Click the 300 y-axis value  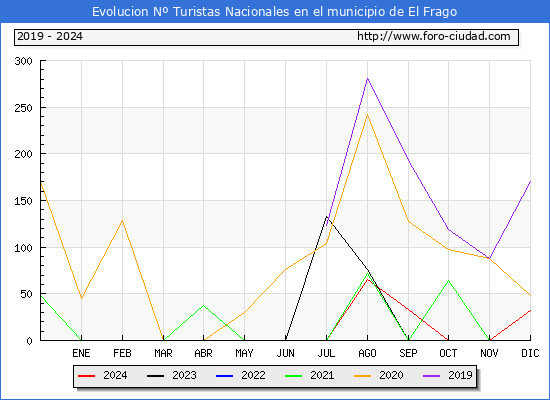pos(24,61)
